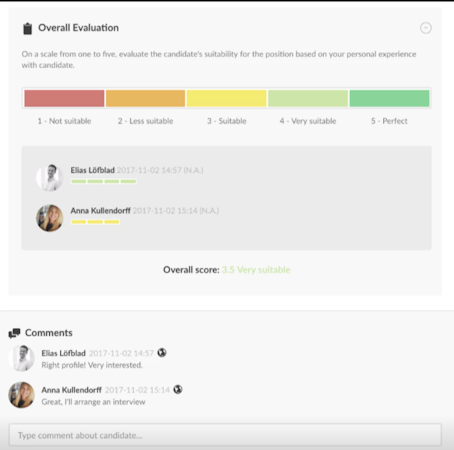
Task: Open Elias Löfblad's name in evaluations
Action: 92,170
